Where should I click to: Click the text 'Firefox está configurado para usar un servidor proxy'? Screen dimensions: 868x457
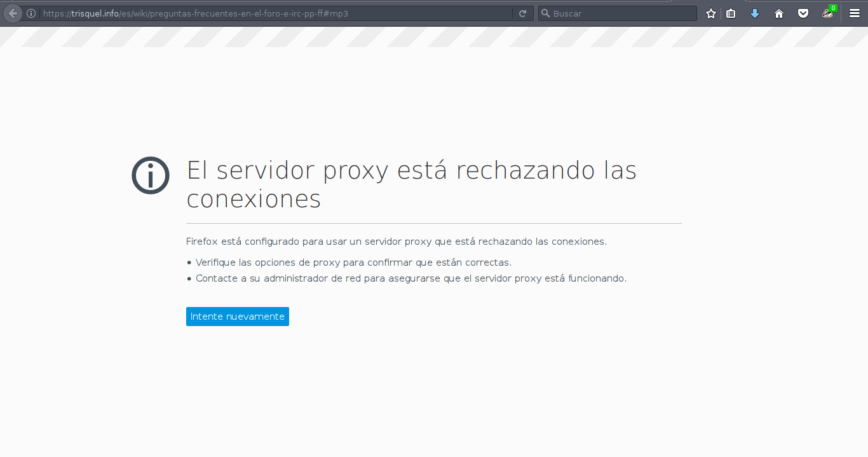309,242
